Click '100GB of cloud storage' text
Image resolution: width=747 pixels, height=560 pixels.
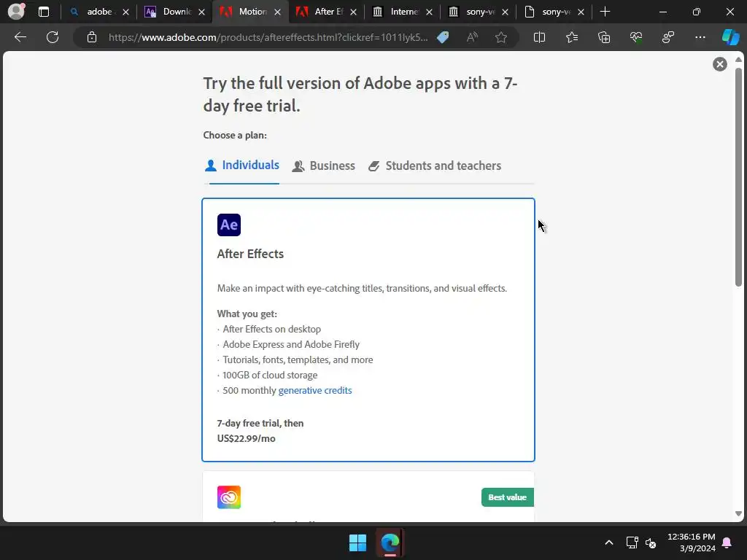(x=270, y=376)
